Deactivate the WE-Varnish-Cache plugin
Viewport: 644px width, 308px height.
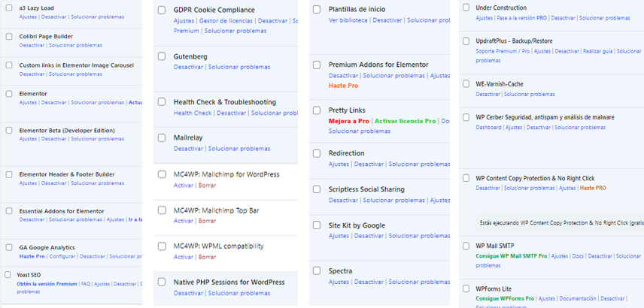pos(488,95)
